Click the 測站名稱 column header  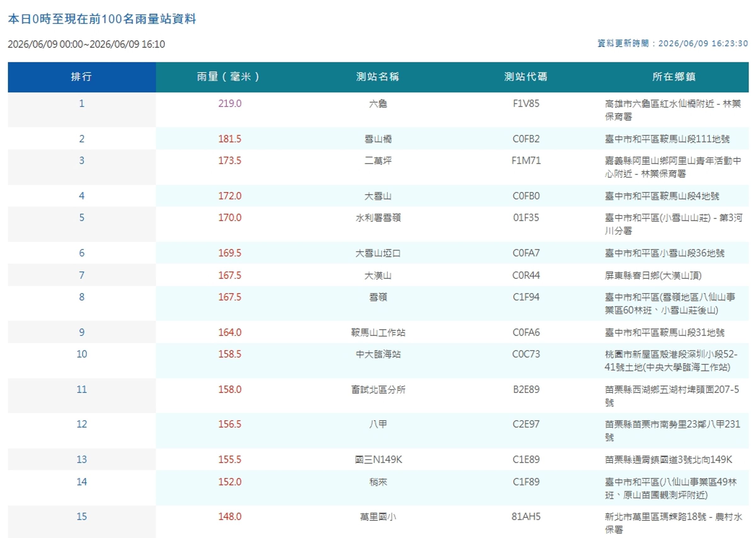click(x=378, y=77)
